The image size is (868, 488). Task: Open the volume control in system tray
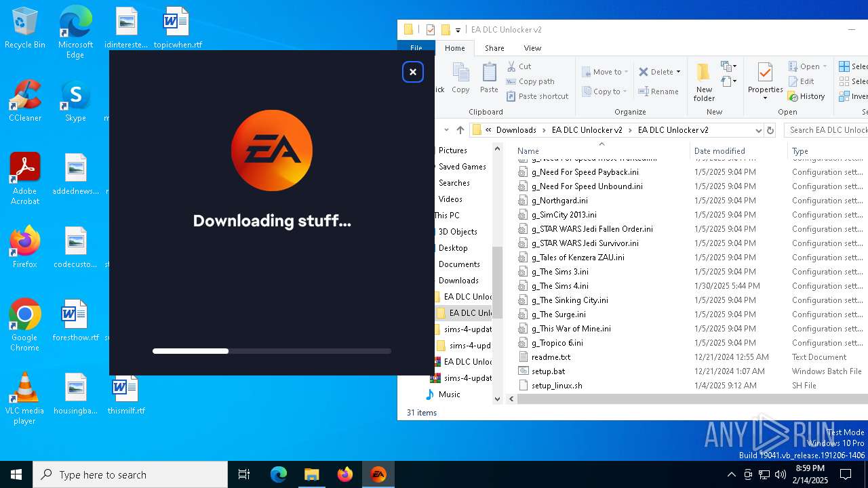click(x=781, y=474)
